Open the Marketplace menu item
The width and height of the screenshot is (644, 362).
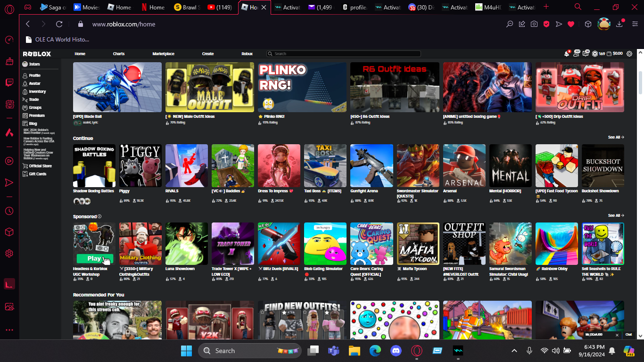pyautogui.click(x=163, y=54)
